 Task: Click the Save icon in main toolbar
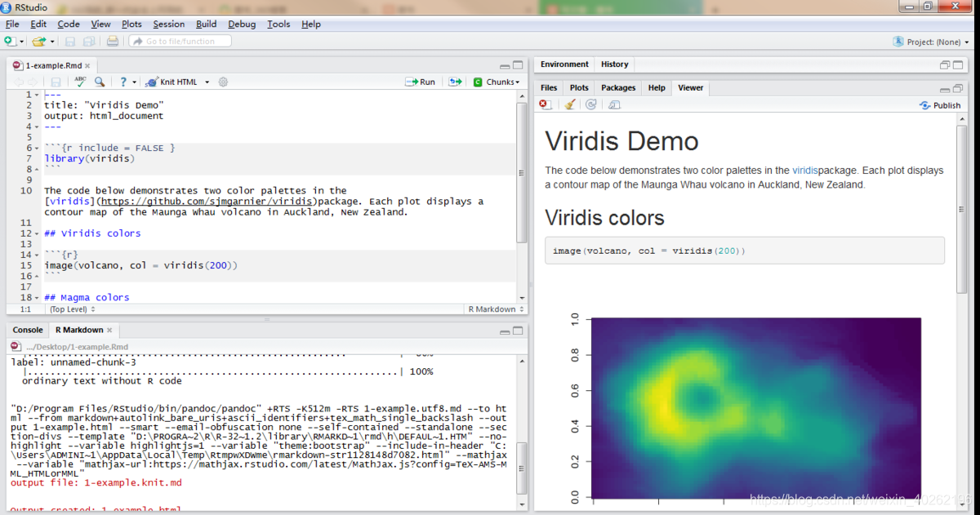tap(70, 41)
